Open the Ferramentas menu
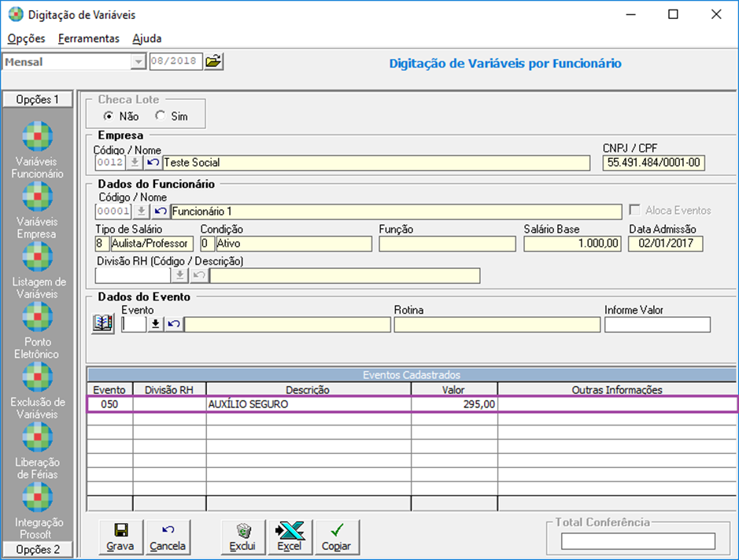The height and width of the screenshot is (560, 739). pos(89,39)
